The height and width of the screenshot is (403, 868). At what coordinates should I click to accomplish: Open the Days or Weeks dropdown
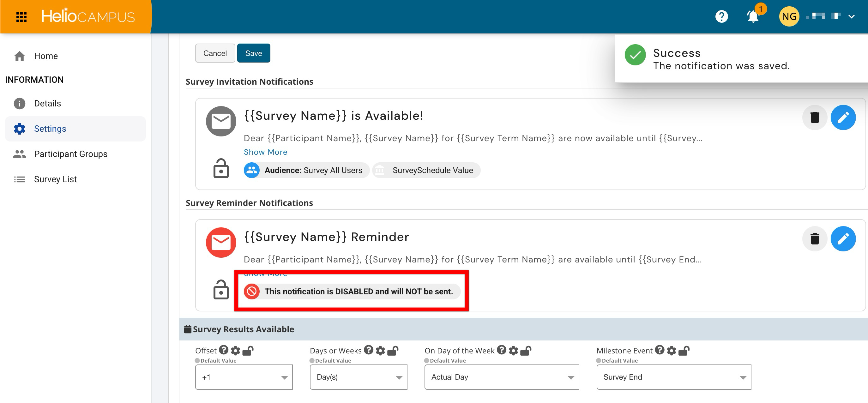click(359, 377)
